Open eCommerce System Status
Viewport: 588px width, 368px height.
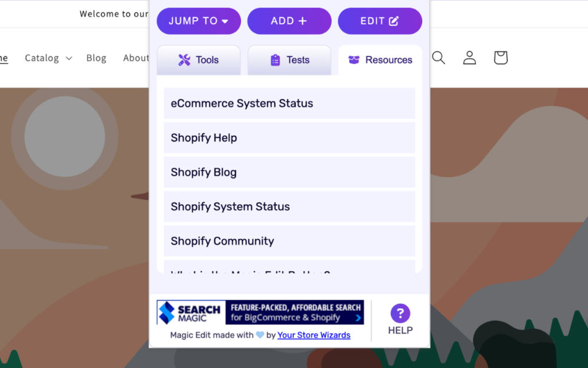coord(289,103)
